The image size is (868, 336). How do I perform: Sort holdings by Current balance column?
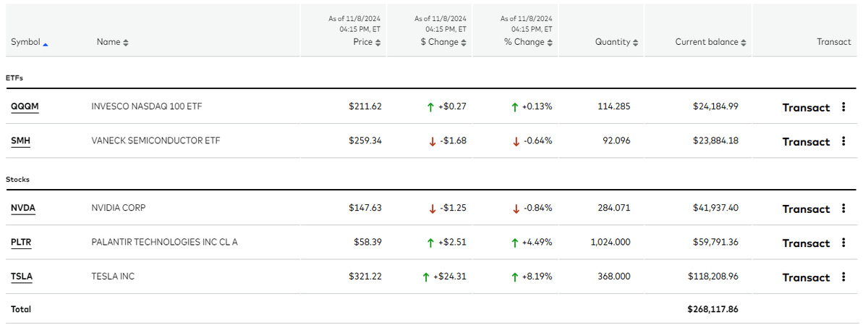[x=712, y=42]
